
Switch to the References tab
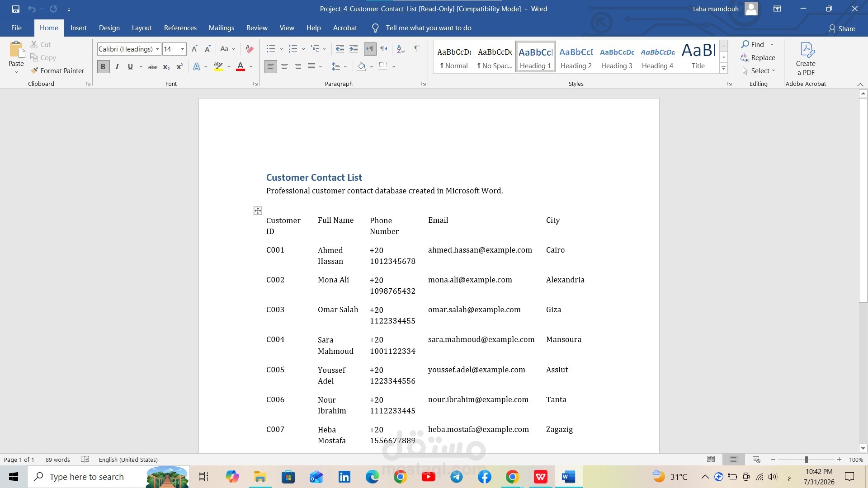point(180,28)
